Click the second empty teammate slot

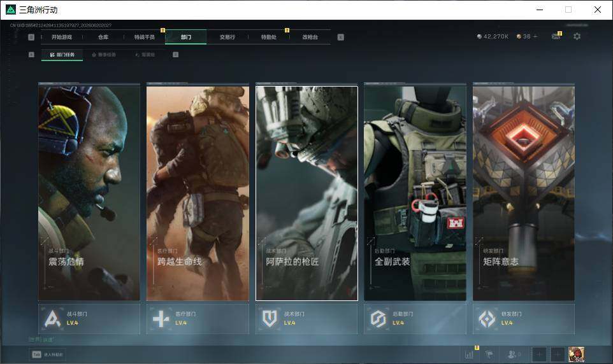tap(558, 354)
